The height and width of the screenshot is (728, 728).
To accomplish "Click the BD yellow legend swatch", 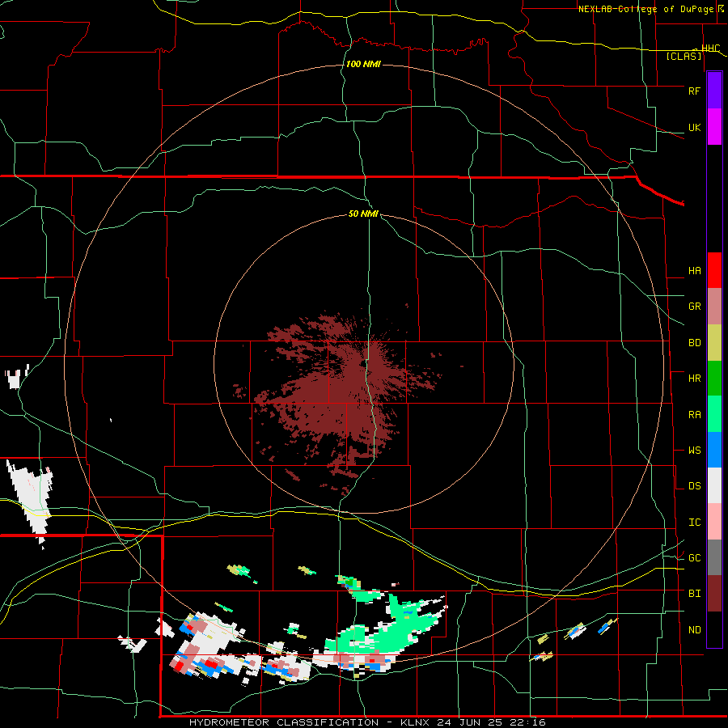I will point(714,343).
